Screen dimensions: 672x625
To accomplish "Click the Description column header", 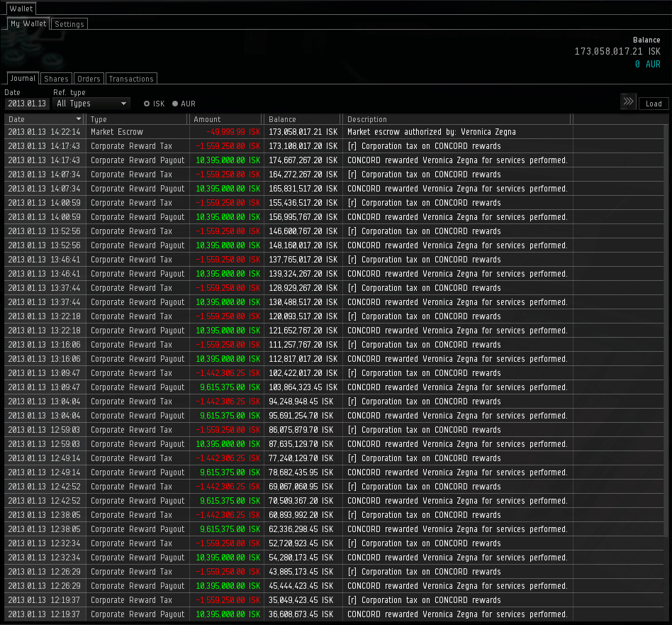I will [457, 119].
